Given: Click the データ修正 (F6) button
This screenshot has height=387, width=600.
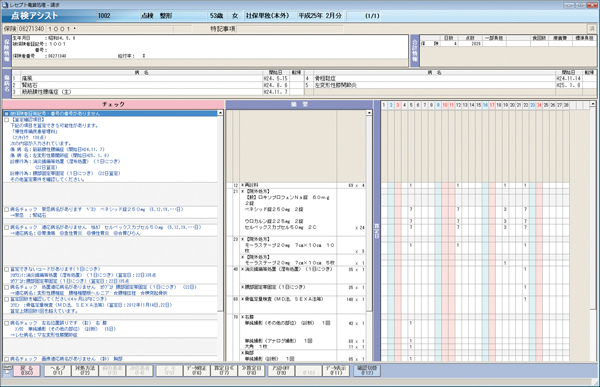Looking at the screenshot, I should (196, 370).
